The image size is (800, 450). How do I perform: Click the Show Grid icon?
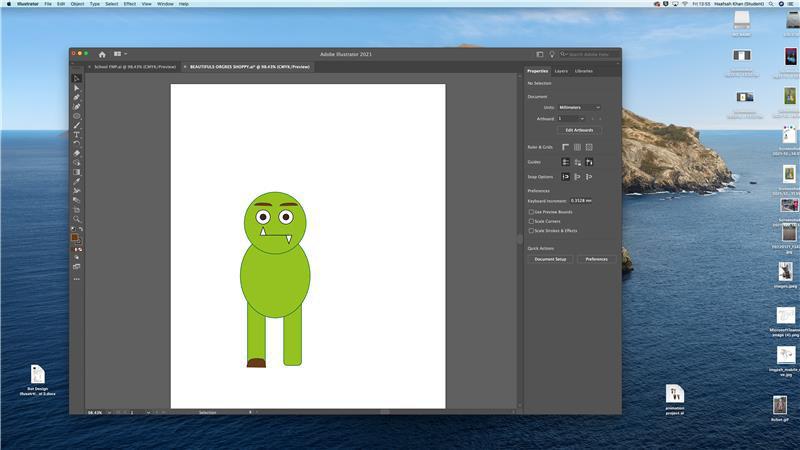point(577,147)
